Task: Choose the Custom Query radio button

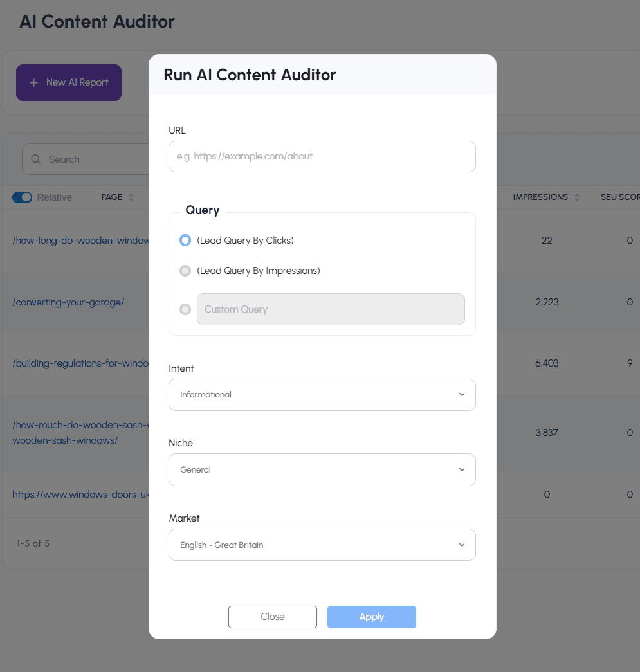Action: click(185, 309)
